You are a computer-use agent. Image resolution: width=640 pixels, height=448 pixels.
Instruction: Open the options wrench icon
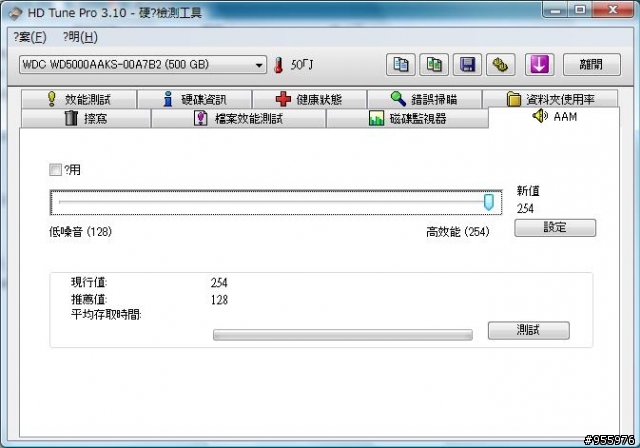pyautogui.click(x=500, y=64)
